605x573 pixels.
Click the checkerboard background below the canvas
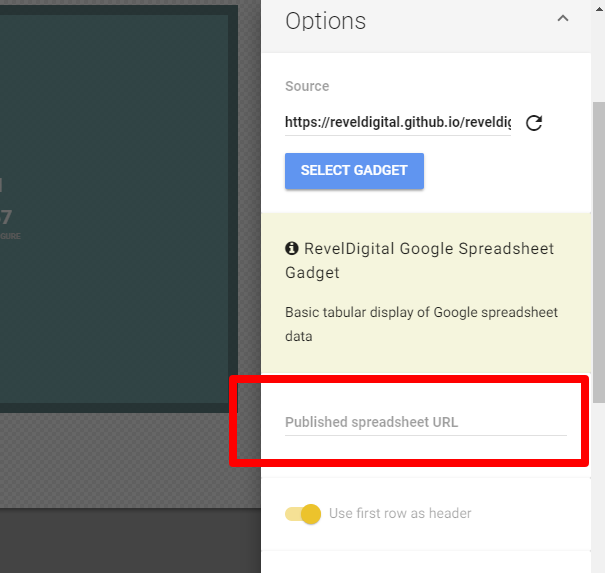(x=120, y=460)
